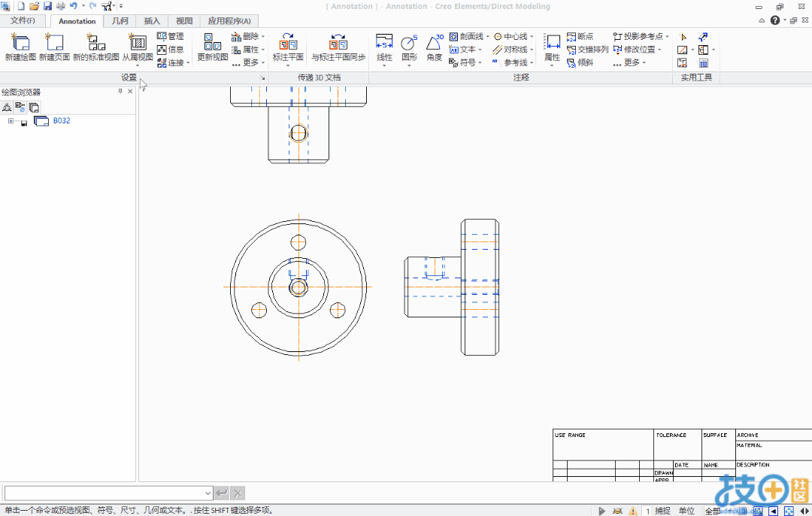Switch to the Insert (插入) tab
Image resolution: width=812 pixels, height=516 pixels.
pyautogui.click(x=152, y=21)
